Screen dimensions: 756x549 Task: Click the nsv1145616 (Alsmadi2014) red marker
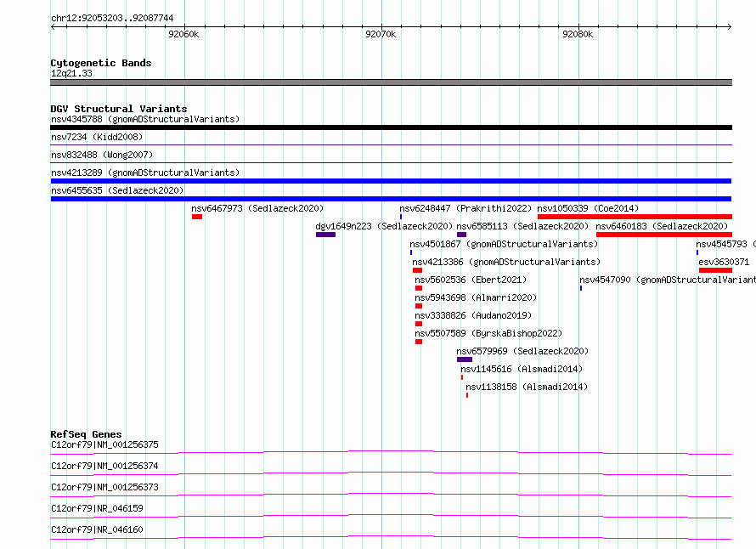[x=462, y=377]
